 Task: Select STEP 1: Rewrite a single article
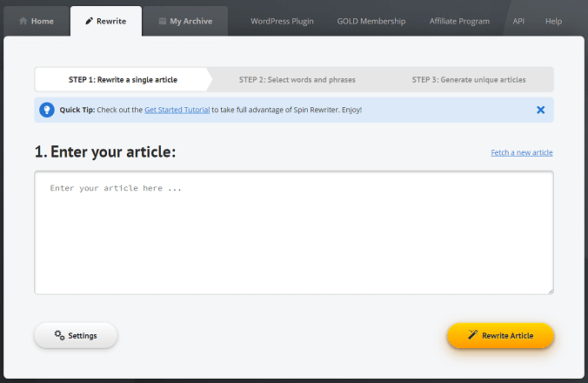(123, 79)
